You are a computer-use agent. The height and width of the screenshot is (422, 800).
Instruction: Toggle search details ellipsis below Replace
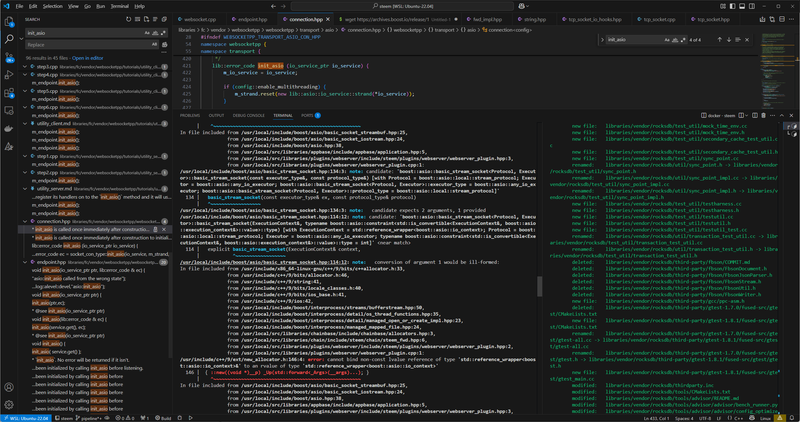[x=165, y=51]
